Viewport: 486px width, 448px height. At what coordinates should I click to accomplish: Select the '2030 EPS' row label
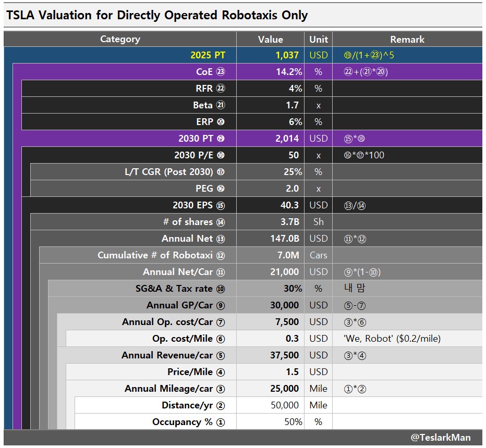199,205
